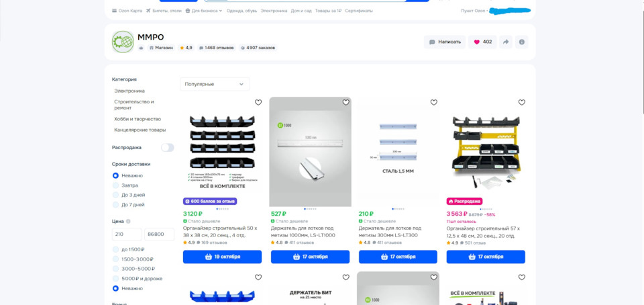
Task: Select Завтра delivery option
Action: tap(115, 185)
